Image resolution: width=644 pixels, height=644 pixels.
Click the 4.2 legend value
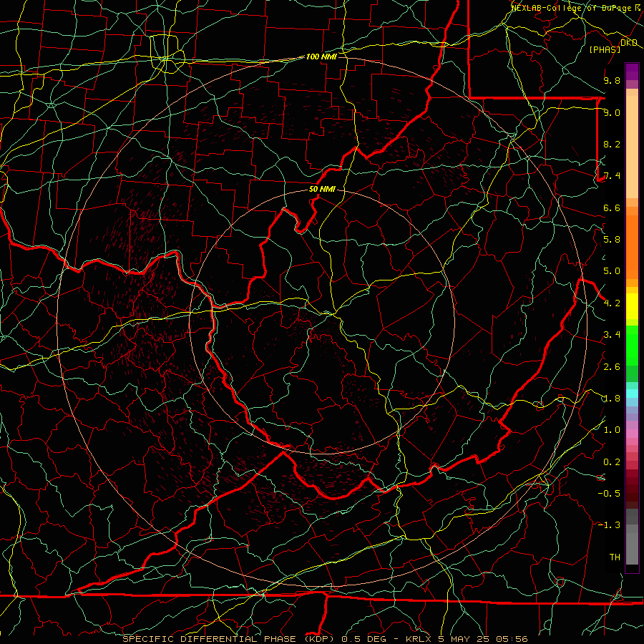[x=612, y=303]
